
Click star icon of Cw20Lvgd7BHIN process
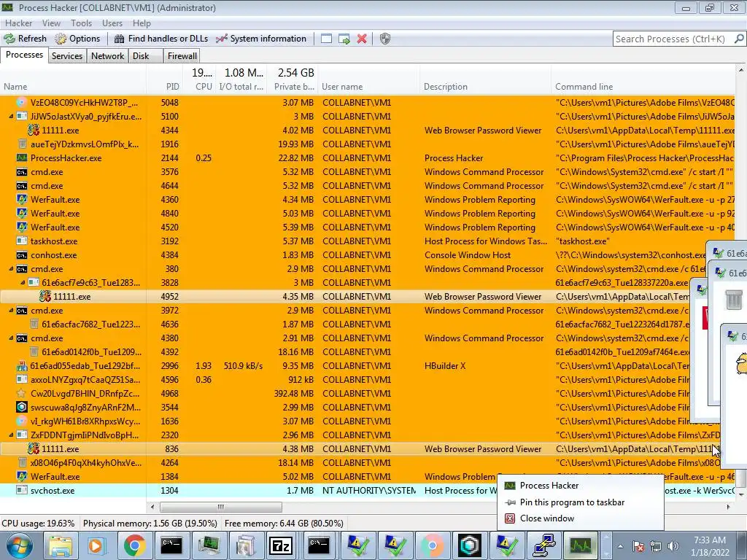click(x=21, y=393)
